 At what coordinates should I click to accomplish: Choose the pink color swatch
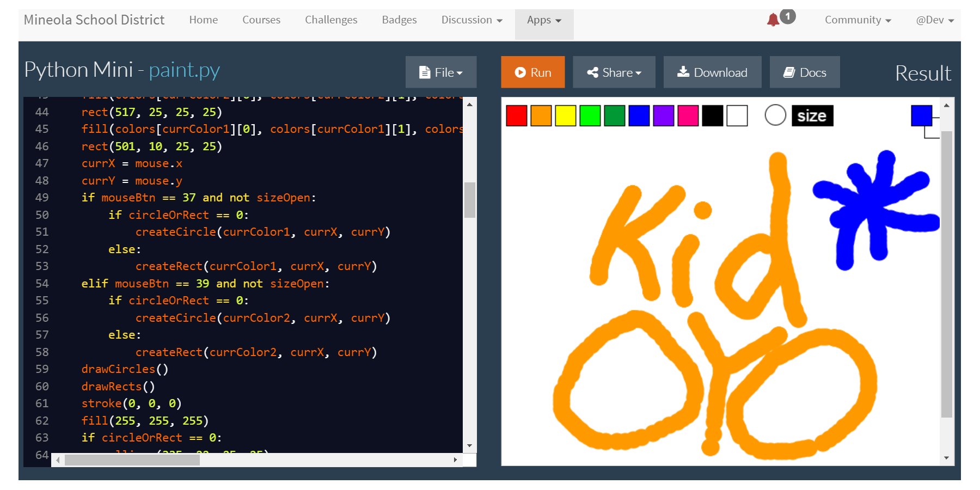[x=688, y=116]
